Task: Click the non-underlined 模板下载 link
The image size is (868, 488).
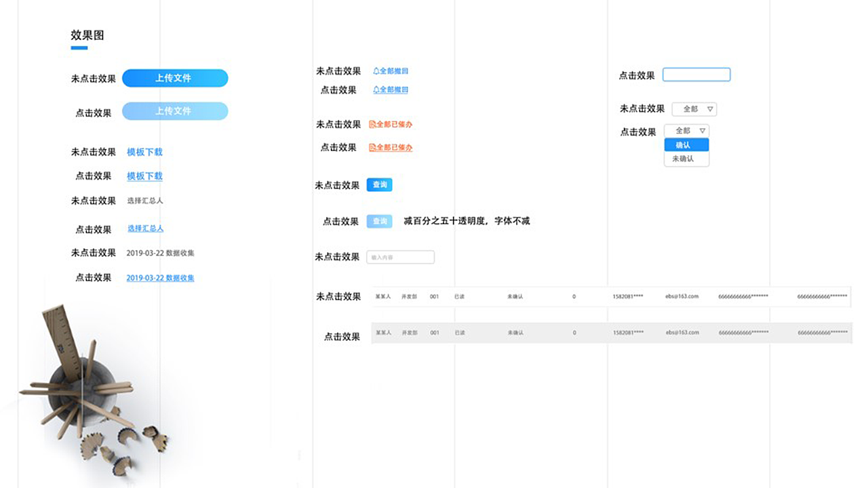Action: coord(144,152)
